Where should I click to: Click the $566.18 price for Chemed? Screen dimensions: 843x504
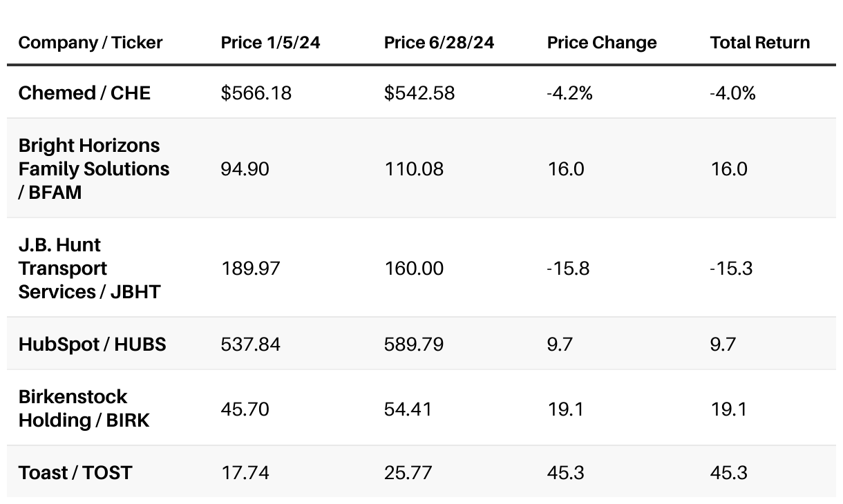[x=256, y=93]
